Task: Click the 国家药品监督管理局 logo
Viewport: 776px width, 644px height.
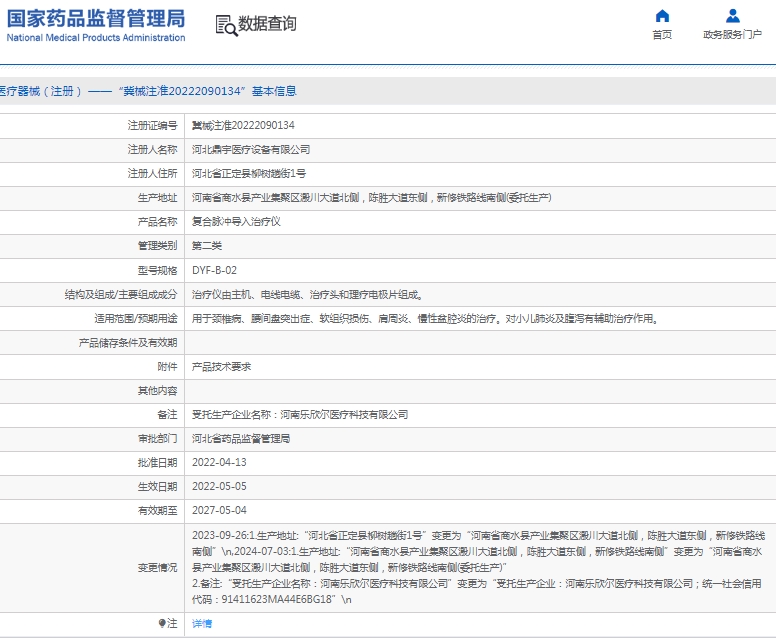Action: coord(96,19)
